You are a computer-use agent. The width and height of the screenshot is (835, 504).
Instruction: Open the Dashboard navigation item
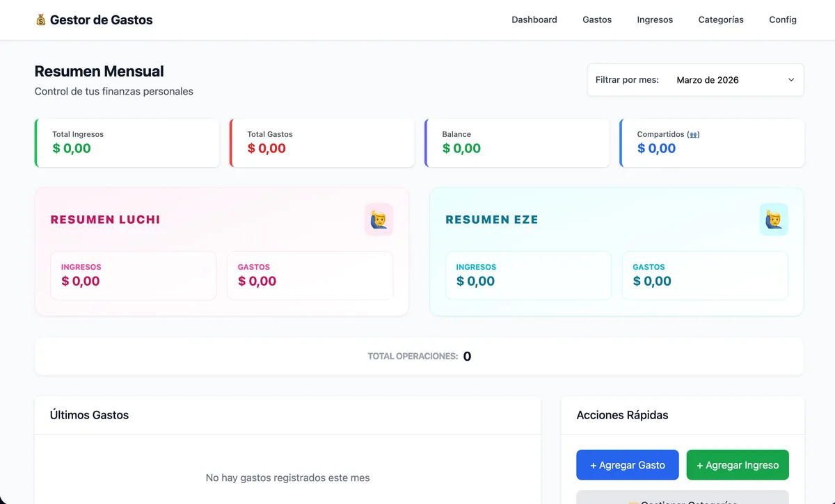[534, 19]
